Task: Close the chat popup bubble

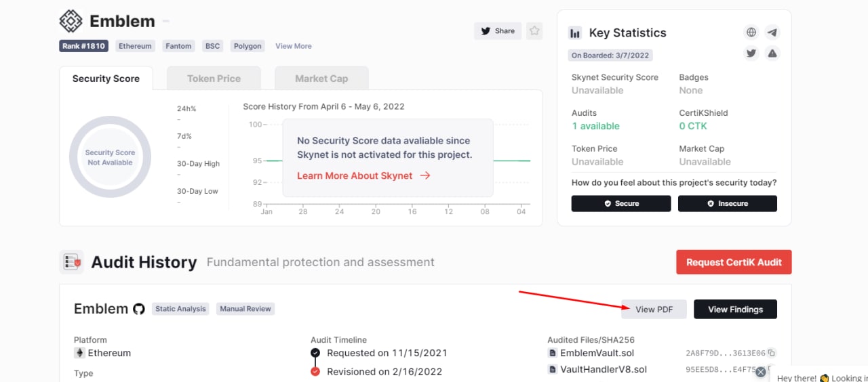Action: click(x=761, y=372)
